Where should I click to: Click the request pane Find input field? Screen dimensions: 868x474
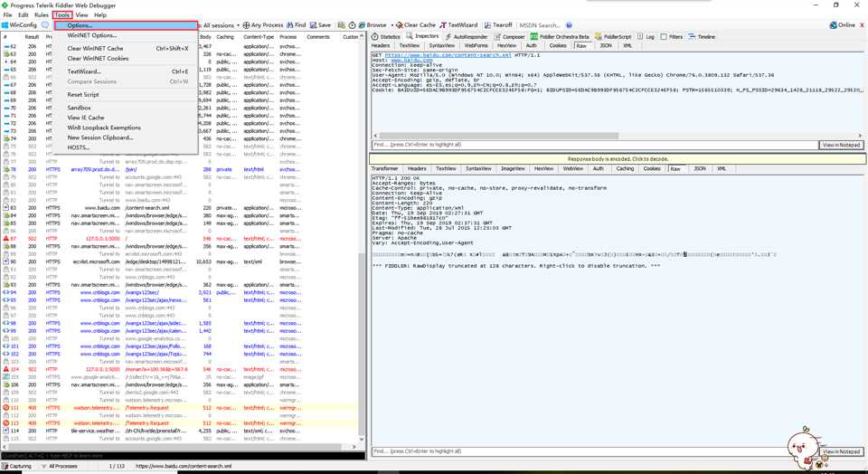pos(595,145)
